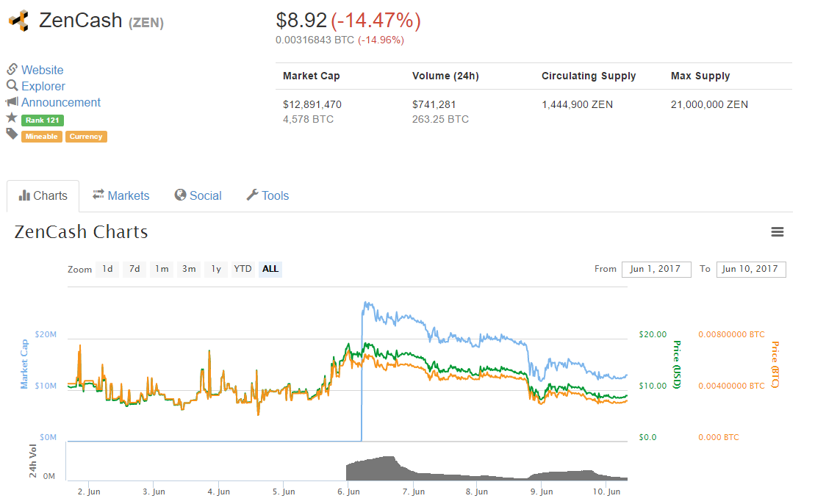
Task: Click the wrench icon on Tools tab
Action: click(x=252, y=195)
